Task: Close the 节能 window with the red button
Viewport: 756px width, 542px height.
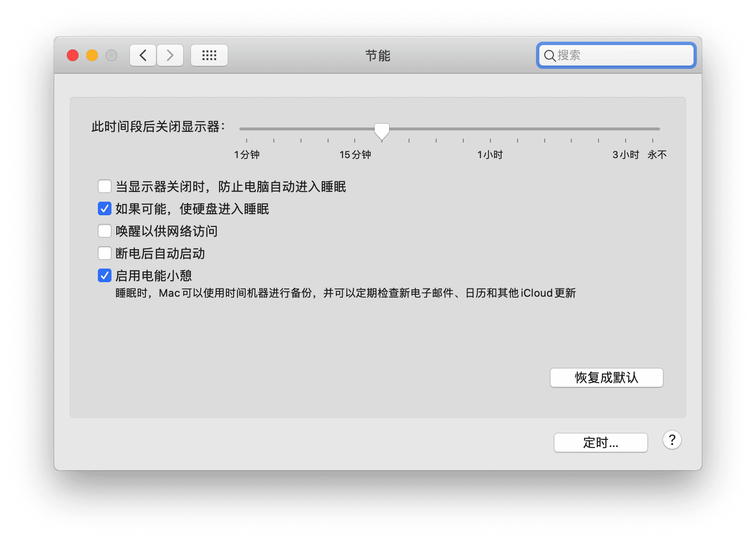Action: pos(73,55)
